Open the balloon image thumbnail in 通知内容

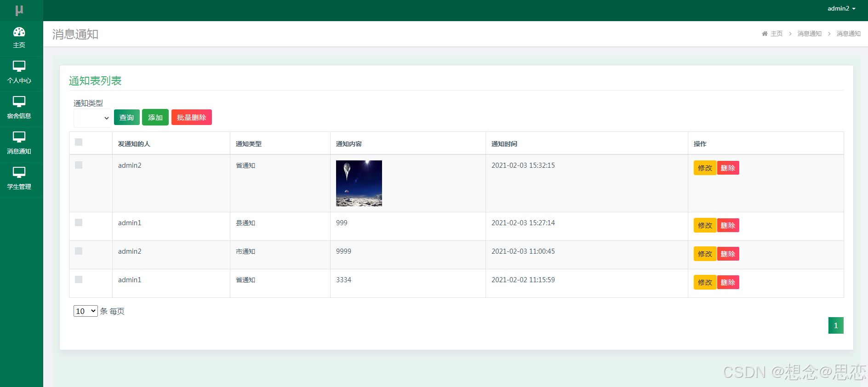[x=359, y=183]
